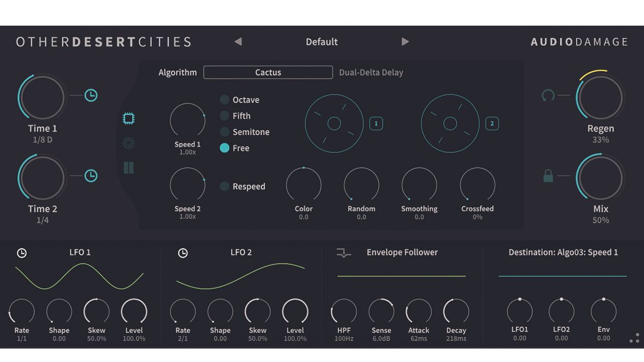The height and width of the screenshot is (362, 644).
Task: Toggle the Mix lock icon
Action: [x=548, y=175]
